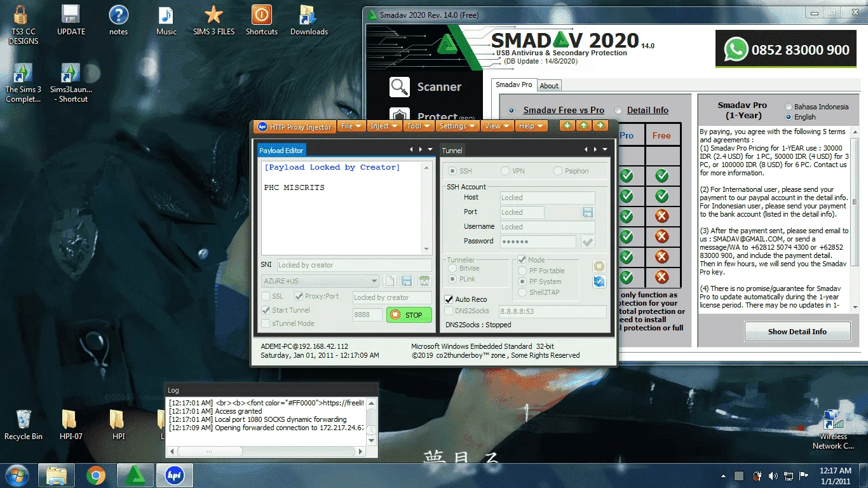Open the Windows Start menu
868x488 pixels.
point(17,475)
